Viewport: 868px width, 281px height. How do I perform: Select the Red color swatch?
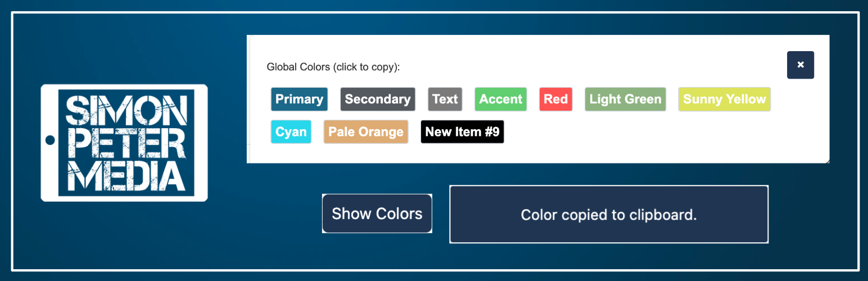(x=555, y=99)
